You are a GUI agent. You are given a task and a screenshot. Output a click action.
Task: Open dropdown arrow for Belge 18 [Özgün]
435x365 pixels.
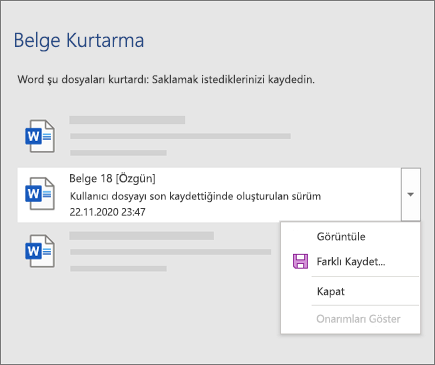(411, 194)
